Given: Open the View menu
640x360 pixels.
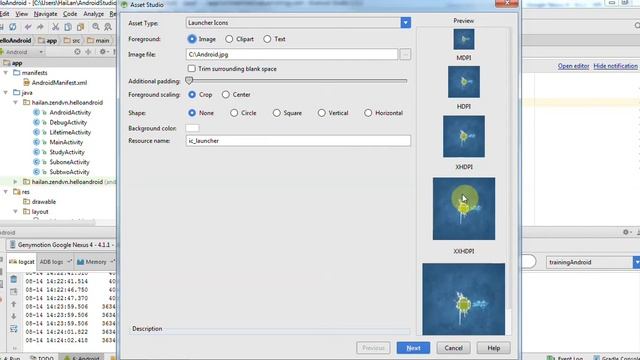Looking at the screenshot, I should [x=22, y=14].
